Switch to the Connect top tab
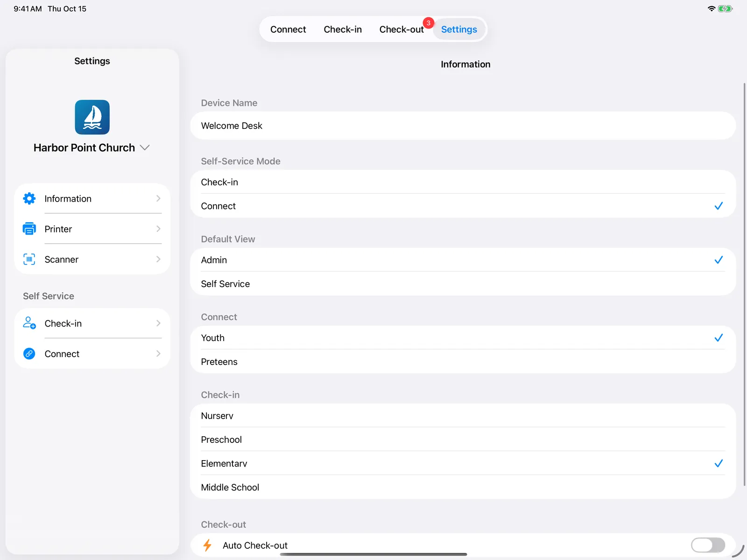Image resolution: width=747 pixels, height=560 pixels. (x=288, y=29)
